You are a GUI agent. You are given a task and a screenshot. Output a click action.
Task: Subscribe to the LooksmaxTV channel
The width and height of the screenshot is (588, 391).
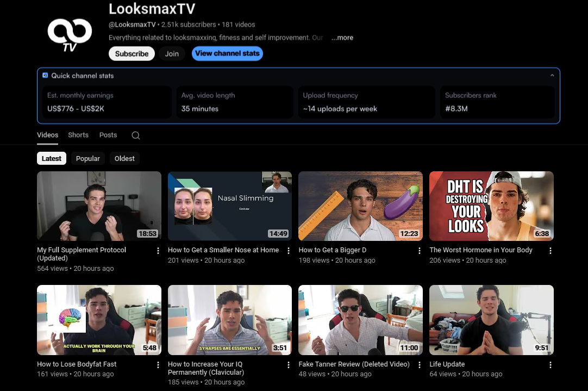click(x=132, y=54)
